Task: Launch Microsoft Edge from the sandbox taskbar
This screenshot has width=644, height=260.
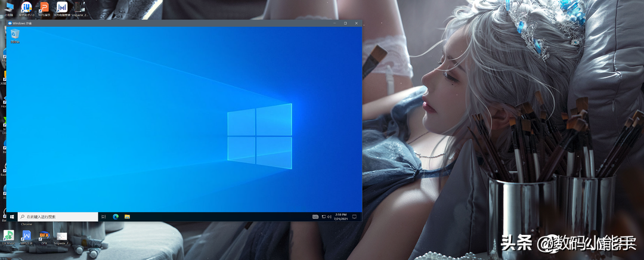Action: click(x=116, y=216)
